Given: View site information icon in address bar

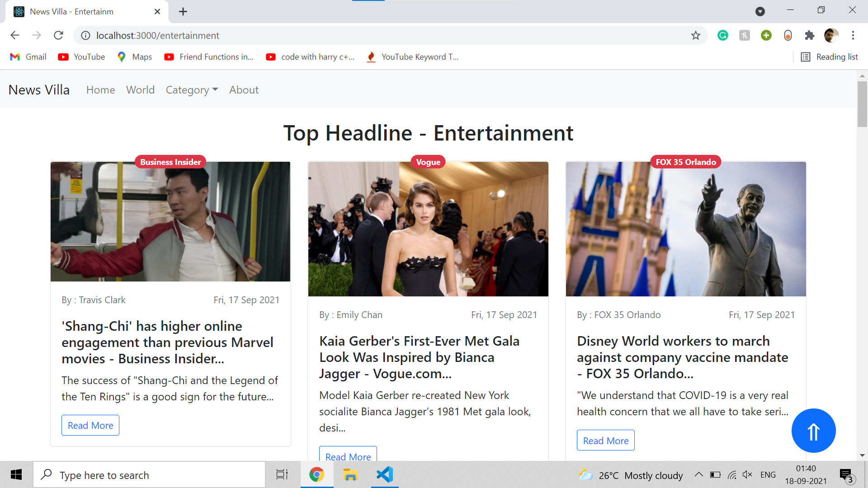Looking at the screenshot, I should point(85,35).
